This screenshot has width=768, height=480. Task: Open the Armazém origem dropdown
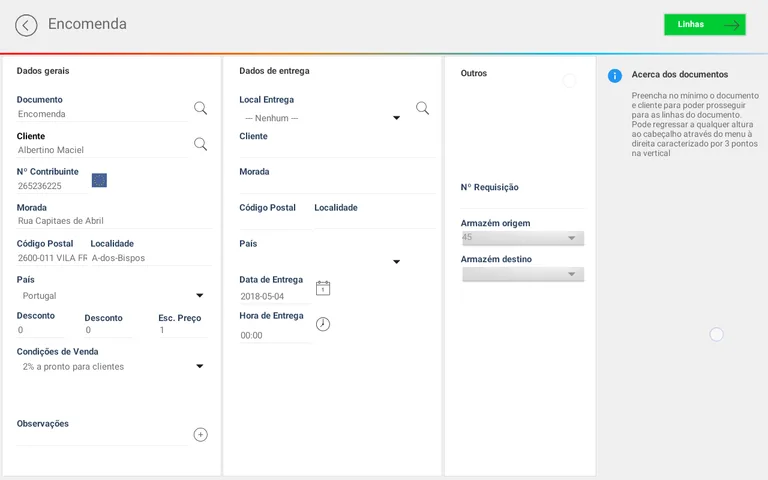coord(523,238)
